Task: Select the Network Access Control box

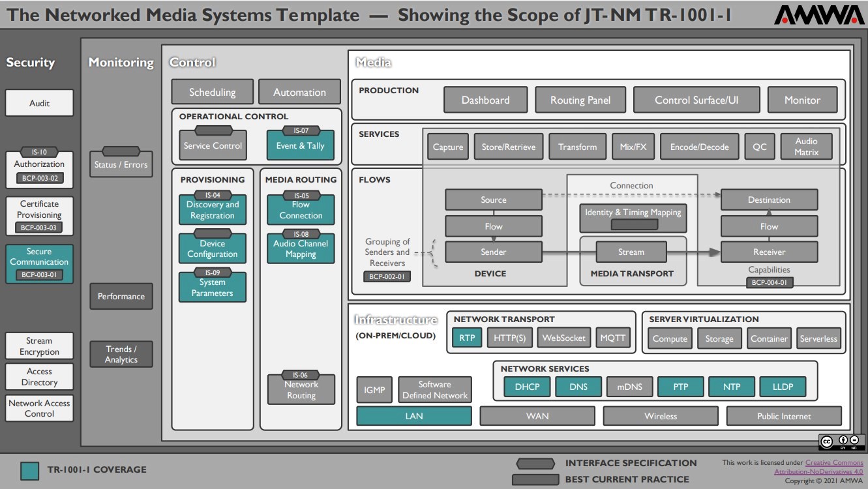Action: pyautogui.click(x=40, y=408)
